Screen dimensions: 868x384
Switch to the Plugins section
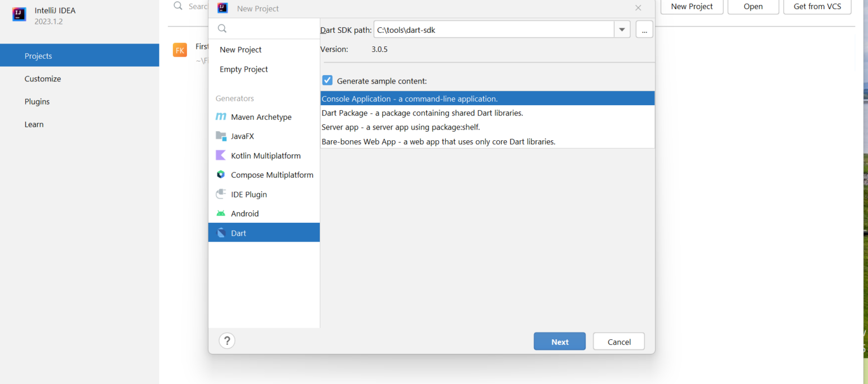(37, 101)
